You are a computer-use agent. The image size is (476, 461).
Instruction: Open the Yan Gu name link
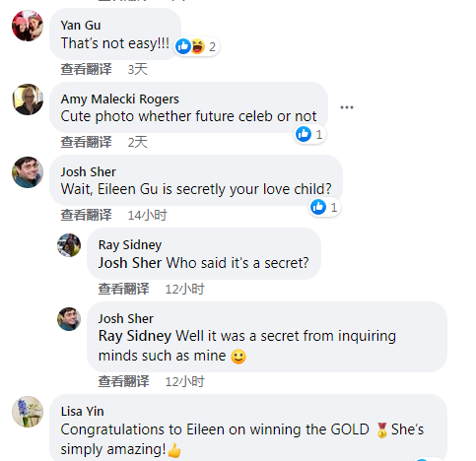click(x=81, y=26)
